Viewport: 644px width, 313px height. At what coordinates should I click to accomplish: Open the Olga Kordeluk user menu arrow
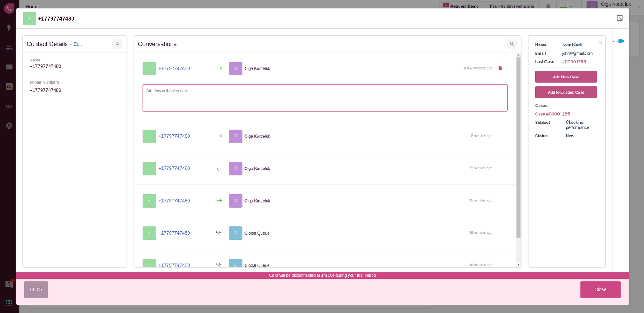pyautogui.click(x=639, y=6)
